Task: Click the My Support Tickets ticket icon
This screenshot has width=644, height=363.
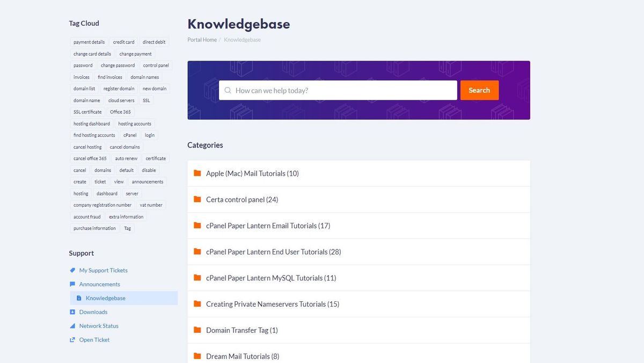Action: (x=73, y=270)
